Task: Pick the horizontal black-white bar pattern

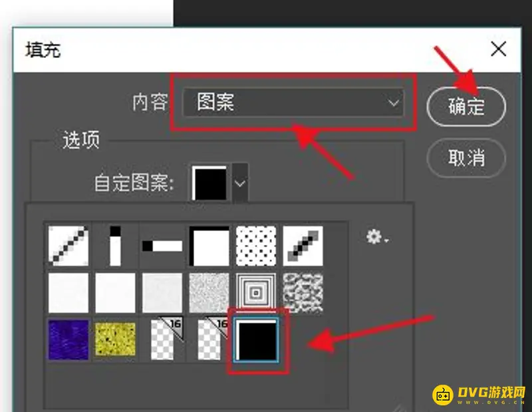Action: 162,246
